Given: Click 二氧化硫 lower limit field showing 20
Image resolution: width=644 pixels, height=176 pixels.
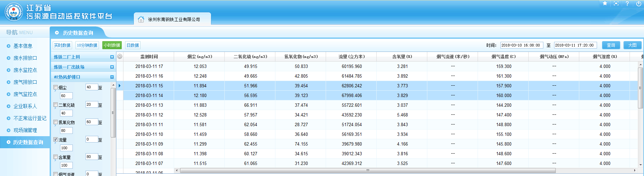Looking at the screenshot, I should 92,105.
